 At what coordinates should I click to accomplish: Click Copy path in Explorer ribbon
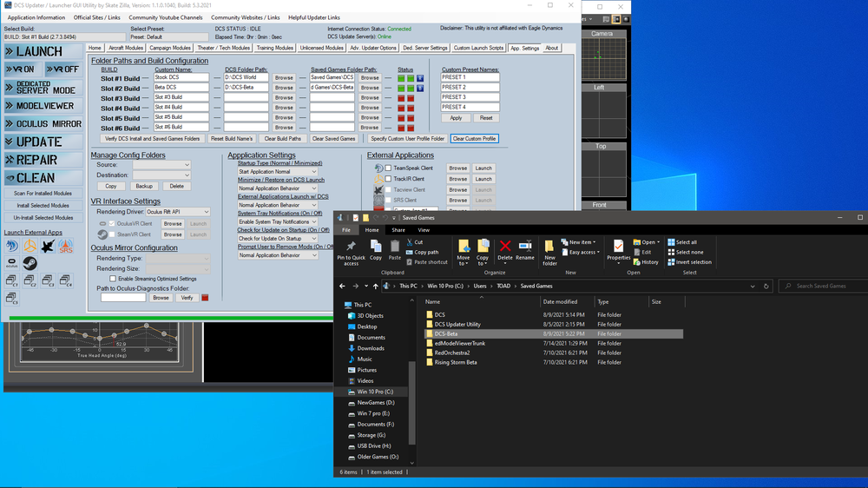click(x=423, y=252)
